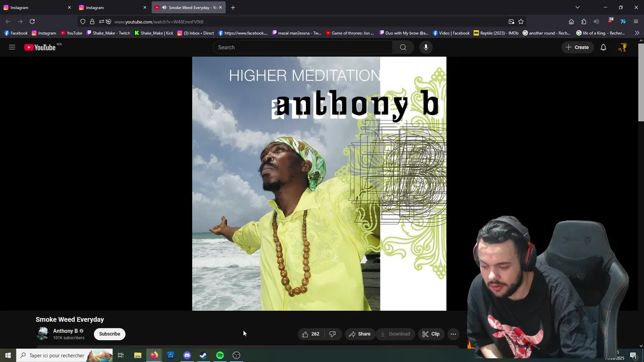Open the Video | Facebook bookmark

[x=451, y=33]
